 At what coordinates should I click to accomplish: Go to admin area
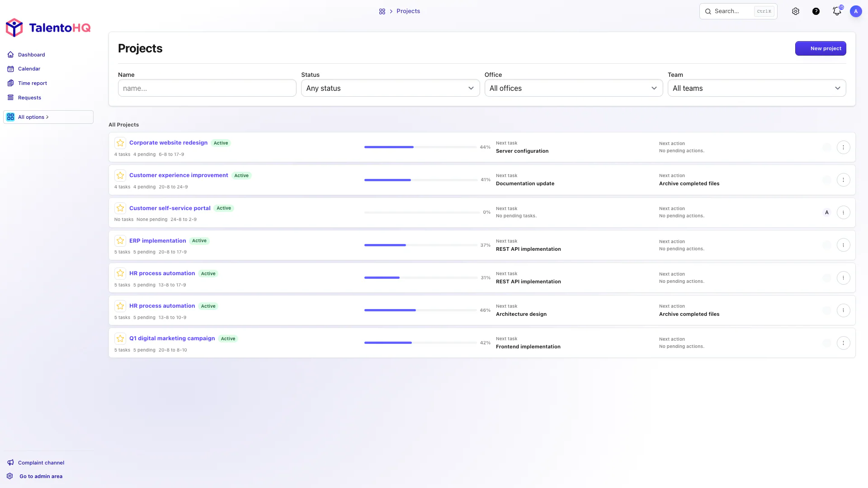coord(41,476)
